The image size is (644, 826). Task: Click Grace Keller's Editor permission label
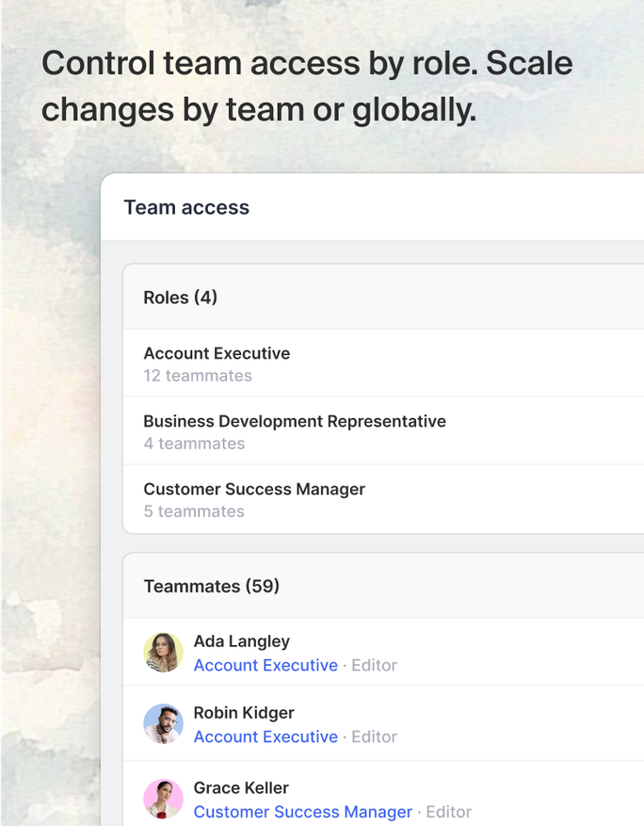point(449,812)
